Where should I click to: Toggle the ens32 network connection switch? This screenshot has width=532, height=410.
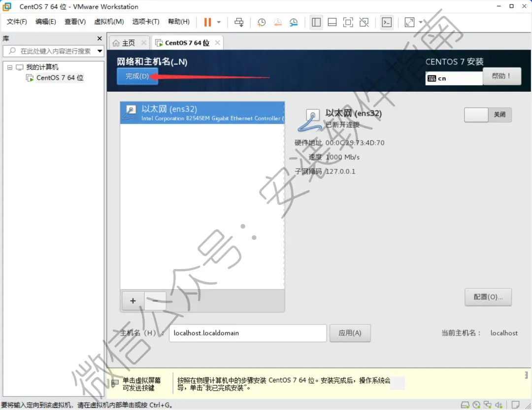tap(488, 115)
